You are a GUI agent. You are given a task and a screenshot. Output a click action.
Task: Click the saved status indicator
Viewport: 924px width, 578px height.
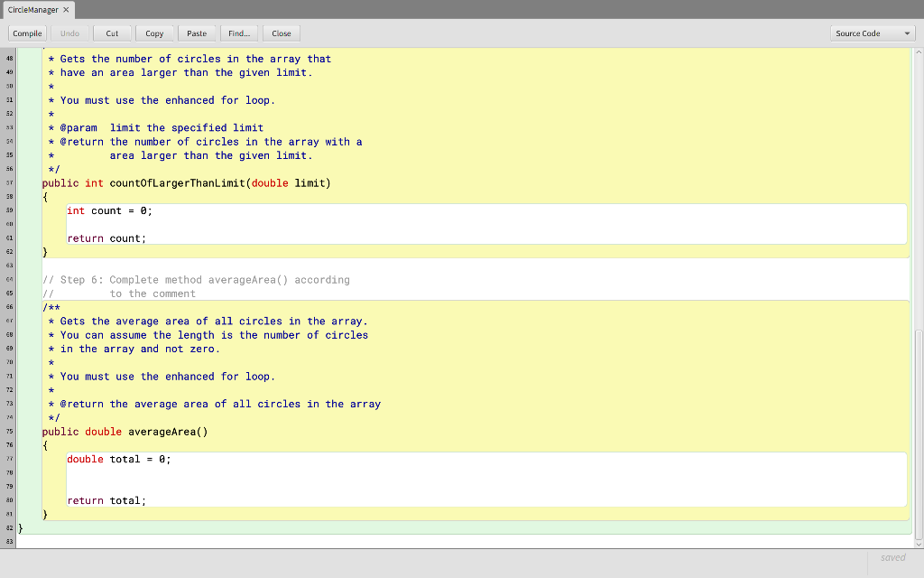coord(892,557)
